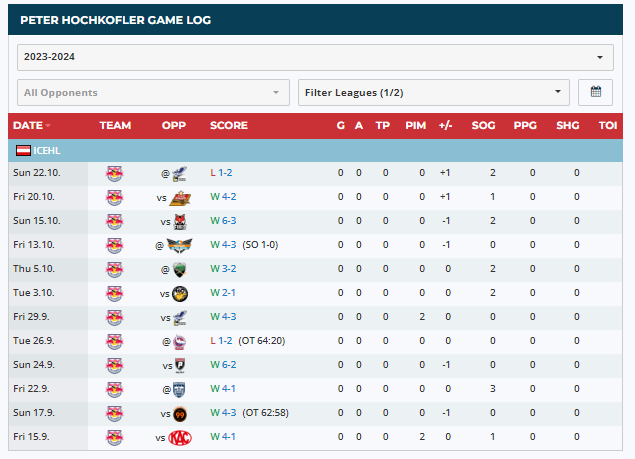
Task: Open the L 1-2 score link for Sun 22.10.
Action: [x=221, y=173]
